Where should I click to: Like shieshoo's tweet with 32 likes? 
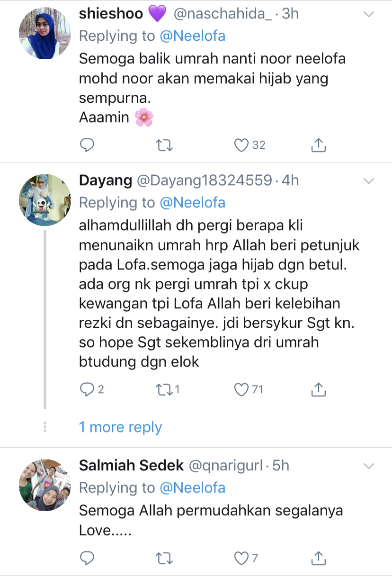point(242,145)
